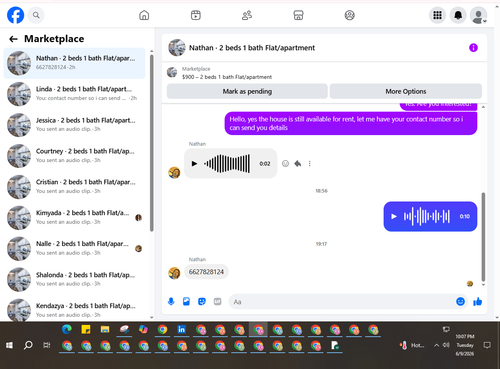
Task: Open the volume control in tray
Action: (x=446, y=345)
